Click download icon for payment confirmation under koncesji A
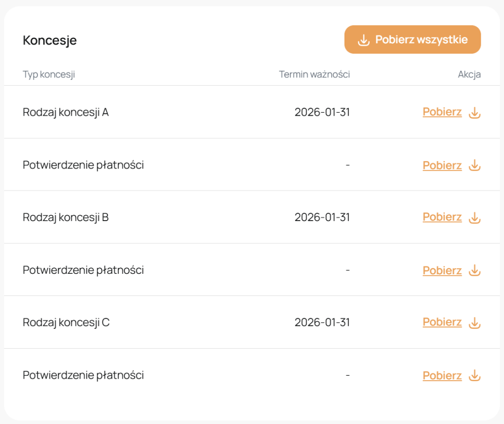 pyautogui.click(x=474, y=165)
